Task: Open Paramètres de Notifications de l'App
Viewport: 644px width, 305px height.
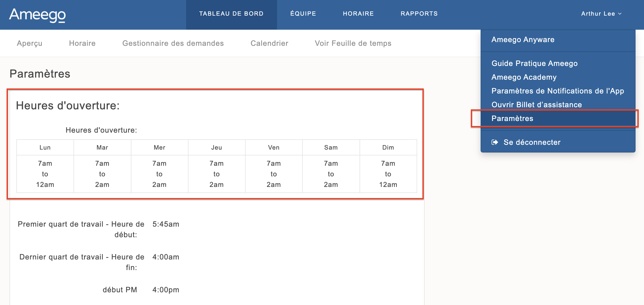Action: [x=558, y=91]
